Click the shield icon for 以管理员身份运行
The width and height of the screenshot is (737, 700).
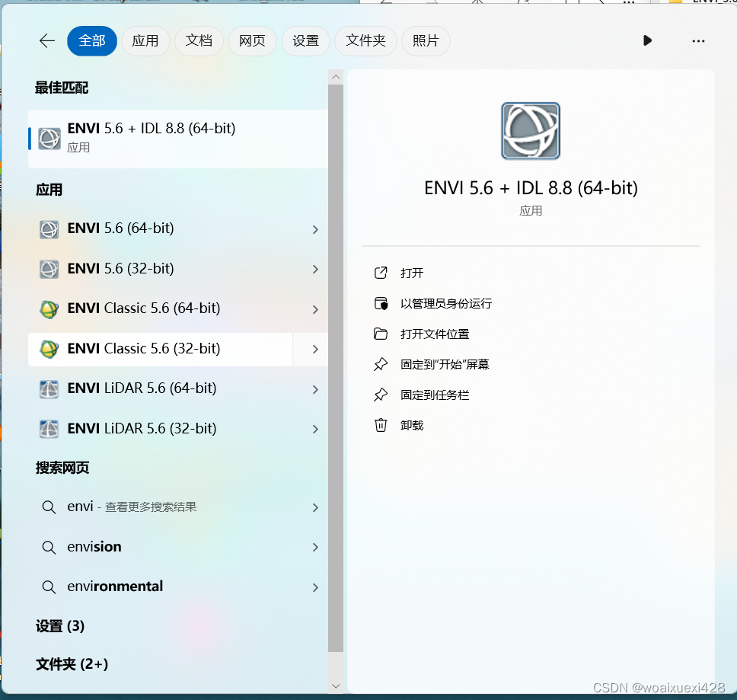380,303
